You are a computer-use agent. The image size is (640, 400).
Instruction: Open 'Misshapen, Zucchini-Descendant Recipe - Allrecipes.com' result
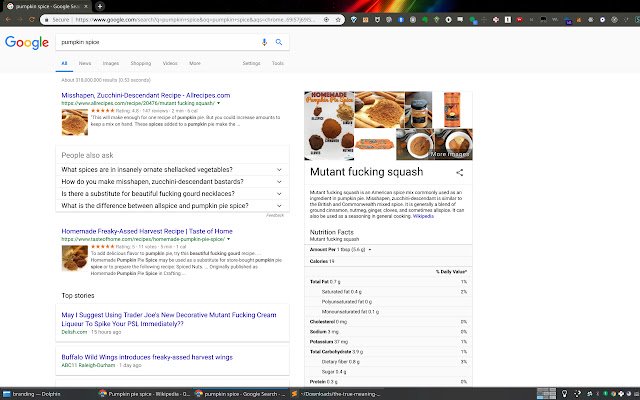[x=146, y=96]
